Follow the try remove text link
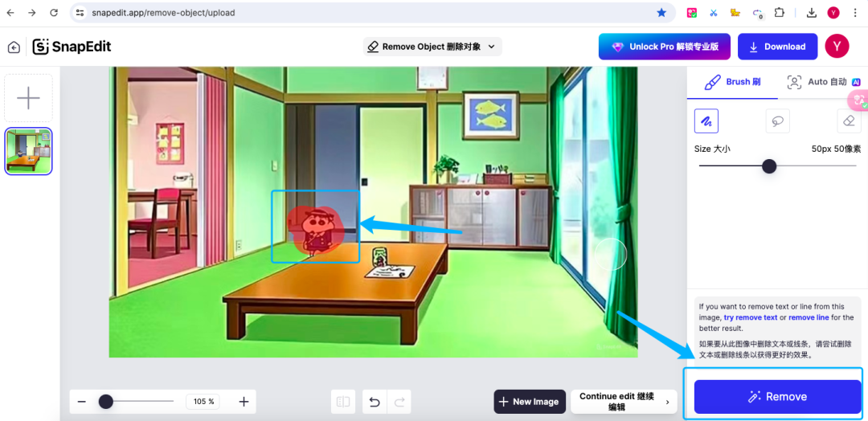This screenshot has width=868, height=421. [750, 317]
